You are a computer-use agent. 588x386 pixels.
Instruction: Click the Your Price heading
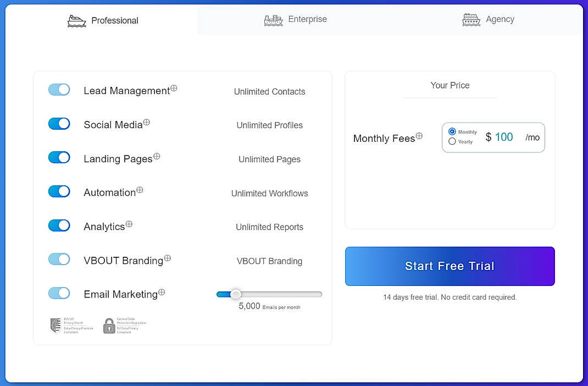point(450,85)
